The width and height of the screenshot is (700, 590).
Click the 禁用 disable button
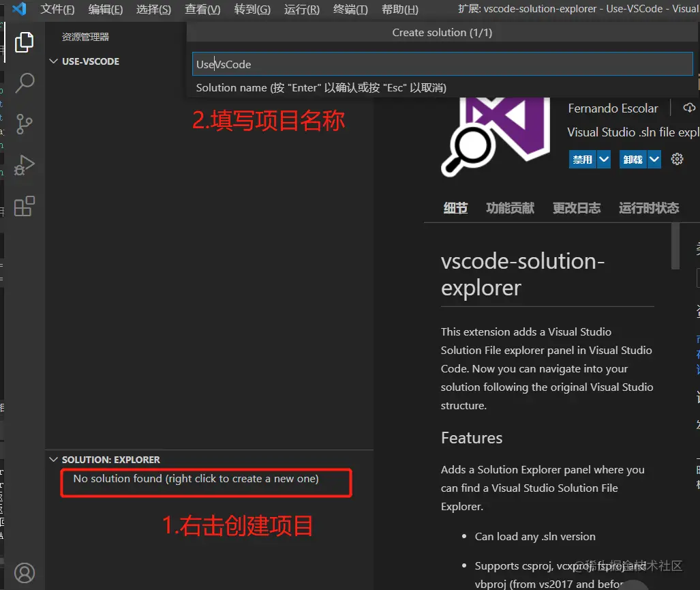tap(583, 160)
